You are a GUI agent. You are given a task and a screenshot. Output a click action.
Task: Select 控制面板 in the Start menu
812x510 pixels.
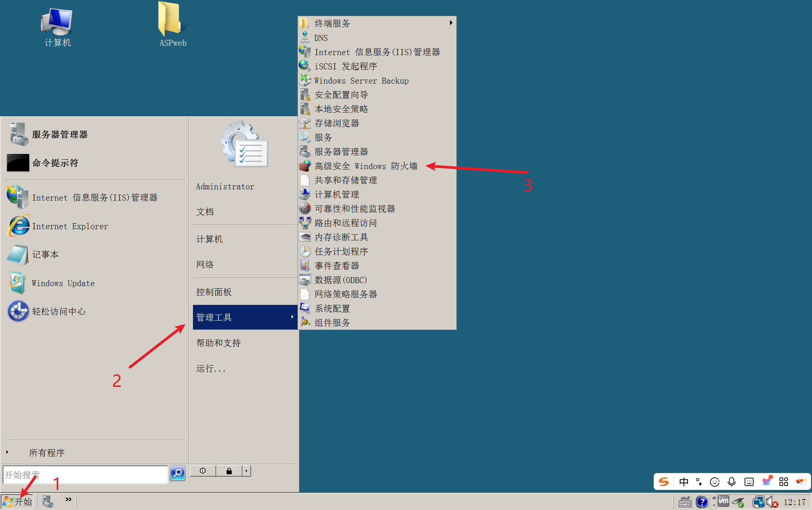pos(214,292)
